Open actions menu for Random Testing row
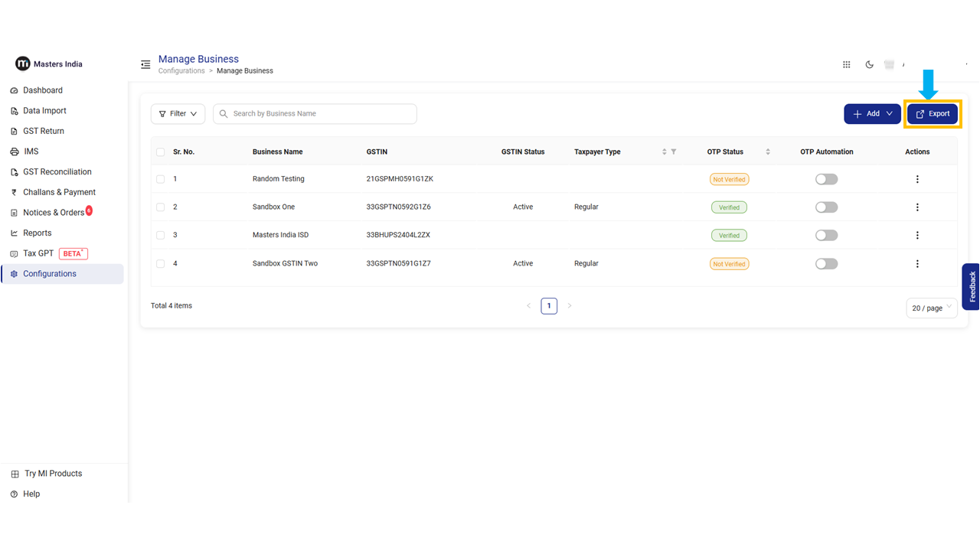The image size is (980, 551). [x=917, y=179]
